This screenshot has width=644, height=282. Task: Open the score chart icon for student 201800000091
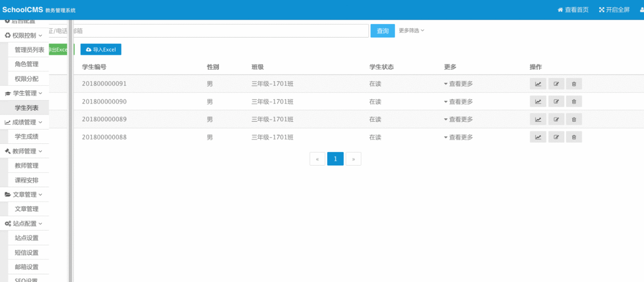pyautogui.click(x=538, y=83)
